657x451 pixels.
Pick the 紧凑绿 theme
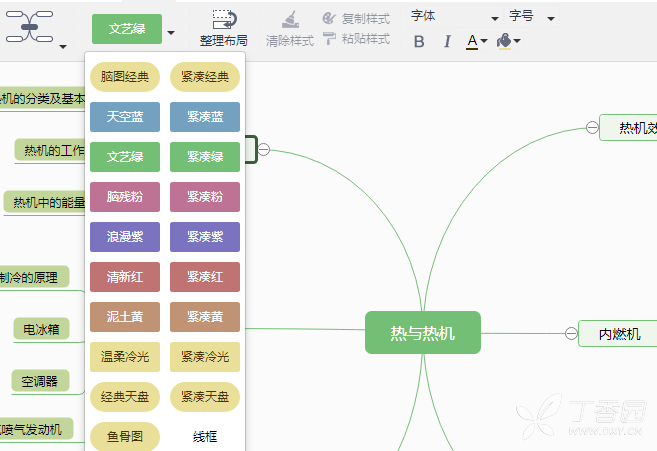(205, 157)
